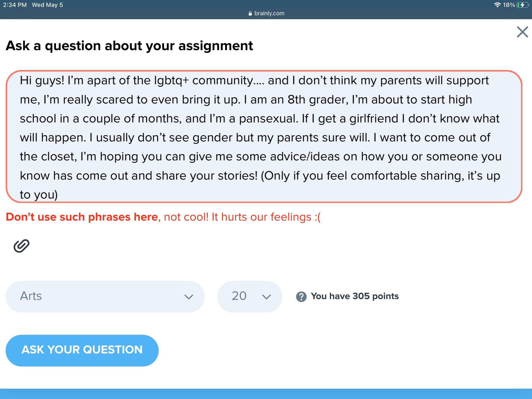Click the "Ask a question about your assignment" heading
This screenshot has height=399, width=532.
129,46
